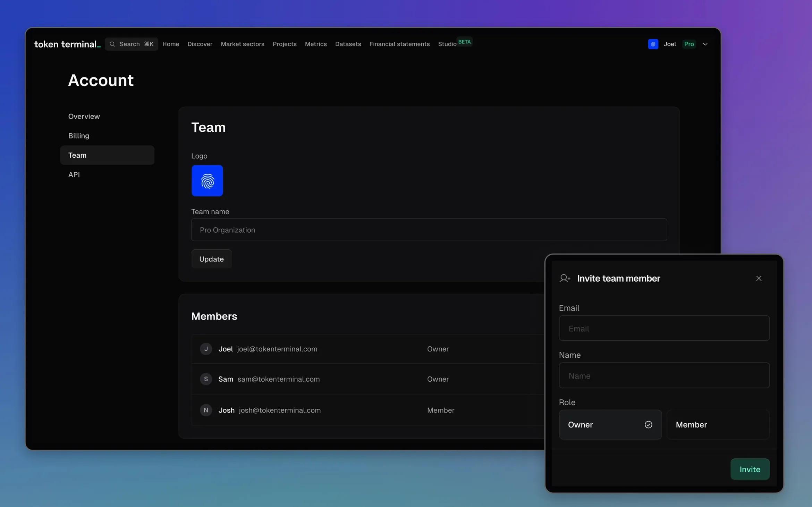Select the Member role option
Image resolution: width=812 pixels, height=507 pixels.
[x=718, y=424]
